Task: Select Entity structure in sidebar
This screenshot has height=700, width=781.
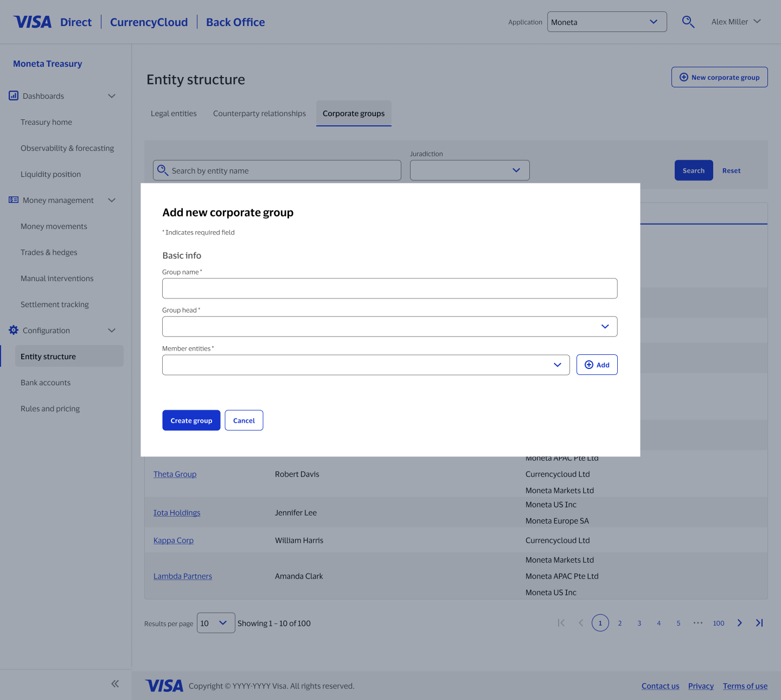Action: pos(69,356)
